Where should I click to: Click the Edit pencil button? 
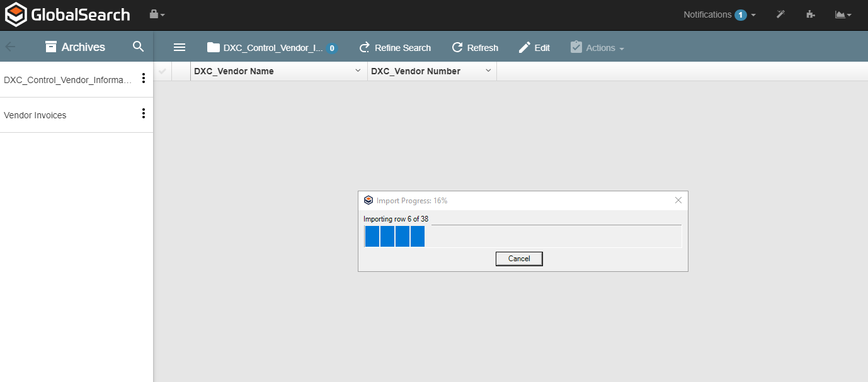click(x=534, y=48)
